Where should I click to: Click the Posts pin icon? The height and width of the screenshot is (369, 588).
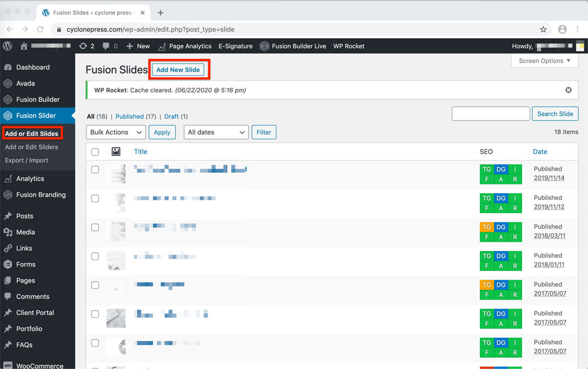point(8,216)
